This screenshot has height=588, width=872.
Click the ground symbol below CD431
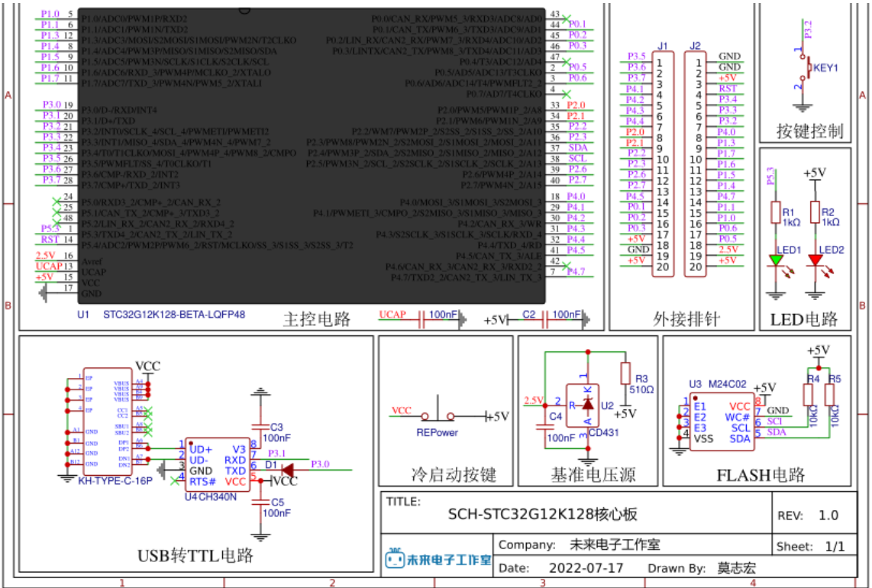588,461
